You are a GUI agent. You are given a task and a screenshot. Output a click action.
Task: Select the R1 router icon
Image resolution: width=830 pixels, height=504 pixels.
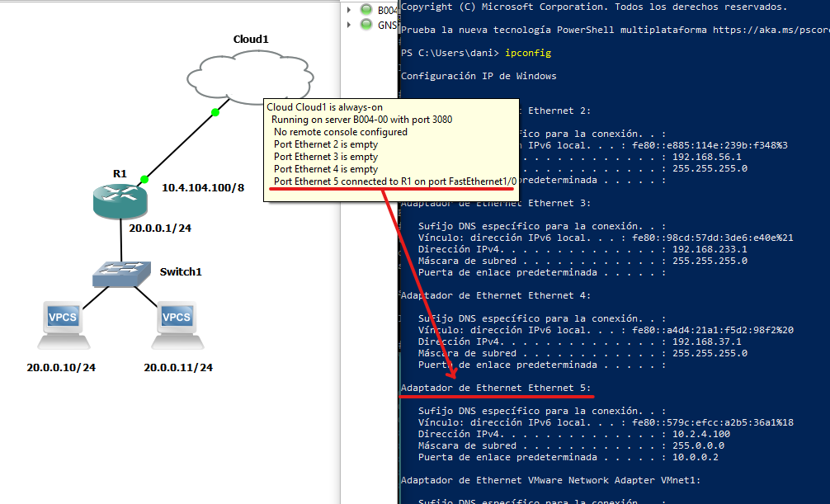(x=120, y=200)
